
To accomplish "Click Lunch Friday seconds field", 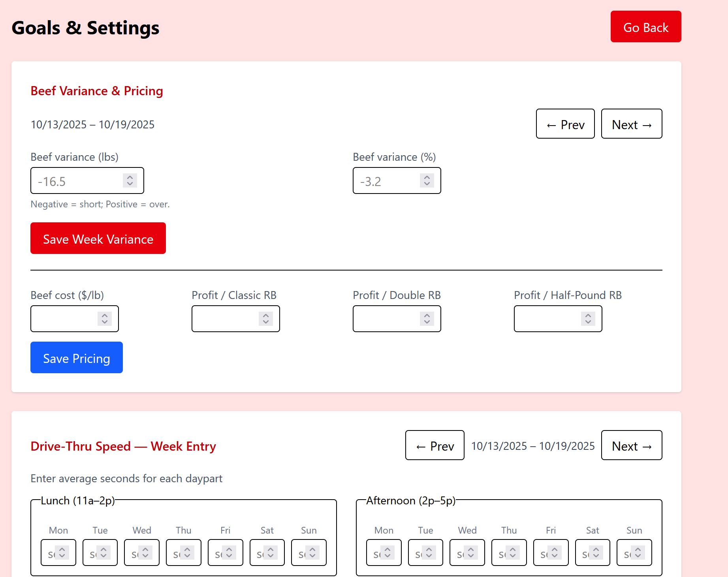I will coord(226,553).
